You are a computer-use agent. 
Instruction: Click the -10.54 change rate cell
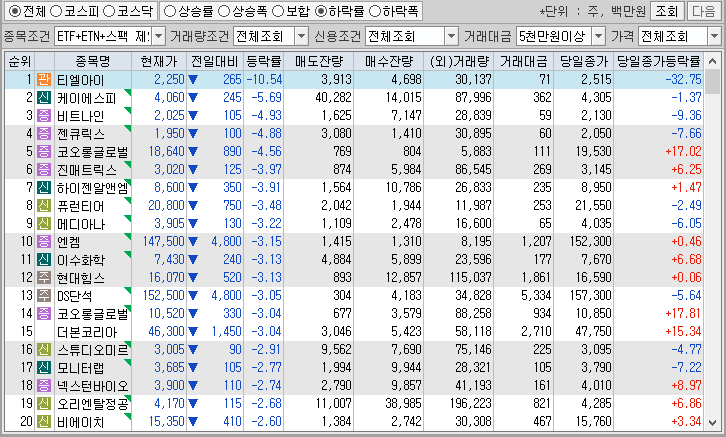click(x=264, y=80)
